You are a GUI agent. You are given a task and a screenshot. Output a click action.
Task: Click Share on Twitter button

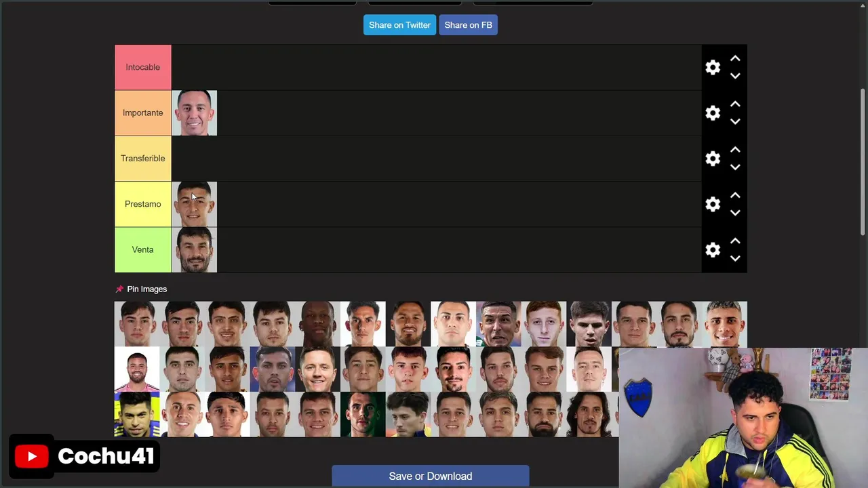click(x=399, y=25)
